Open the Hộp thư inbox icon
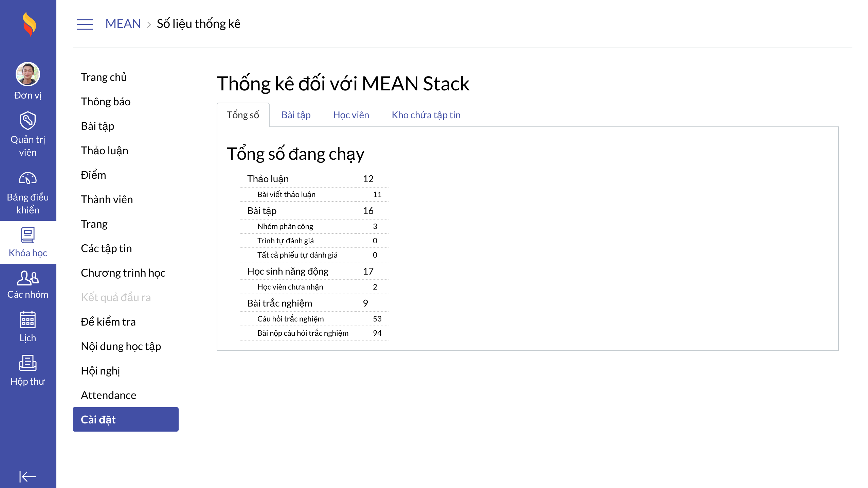Viewport: 868px width, 488px height. pyautogui.click(x=28, y=363)
